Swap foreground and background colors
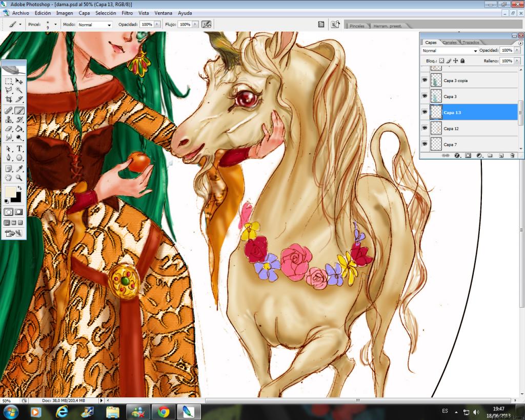The width and height of the screenshot is (525, 420). pyautogui.click(x=19, y=188)
